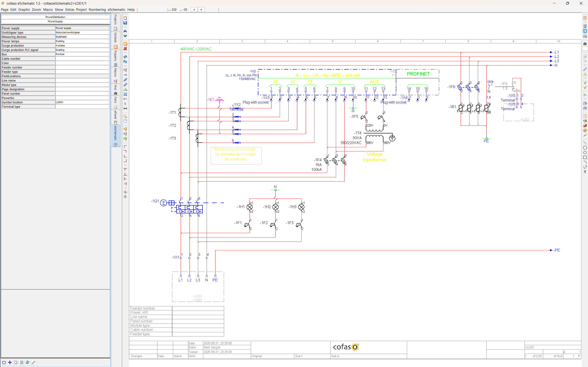Screen dimensions: 588x367
Task: Open the Numbering menu
Action: pos(97,10)
